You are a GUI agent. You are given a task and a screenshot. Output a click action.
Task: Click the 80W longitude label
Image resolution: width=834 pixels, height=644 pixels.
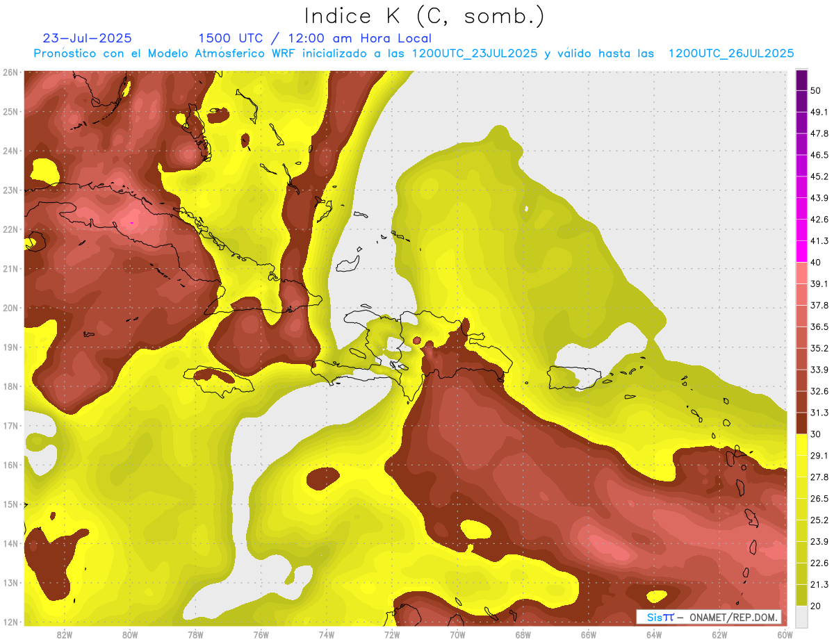(x=129, y=635)
